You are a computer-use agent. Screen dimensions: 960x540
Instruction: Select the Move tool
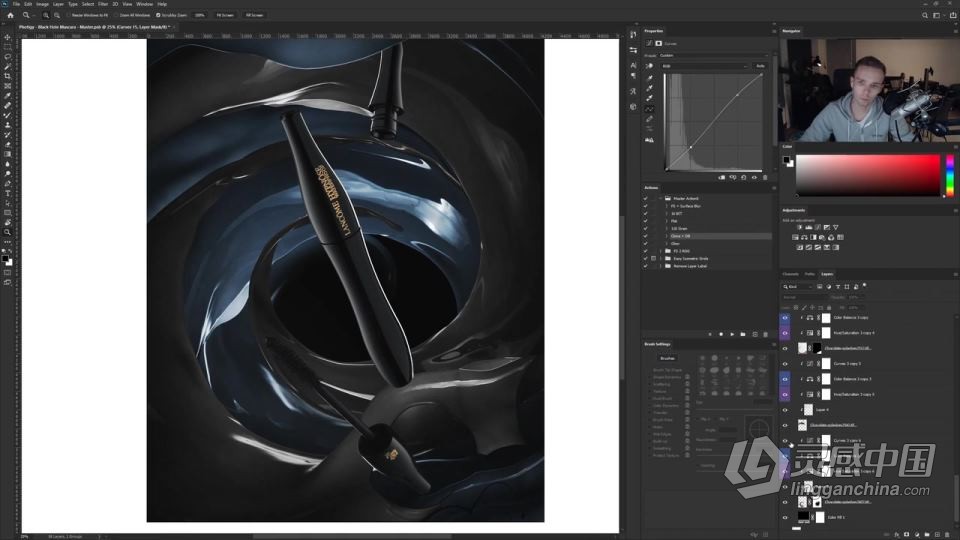7,37
